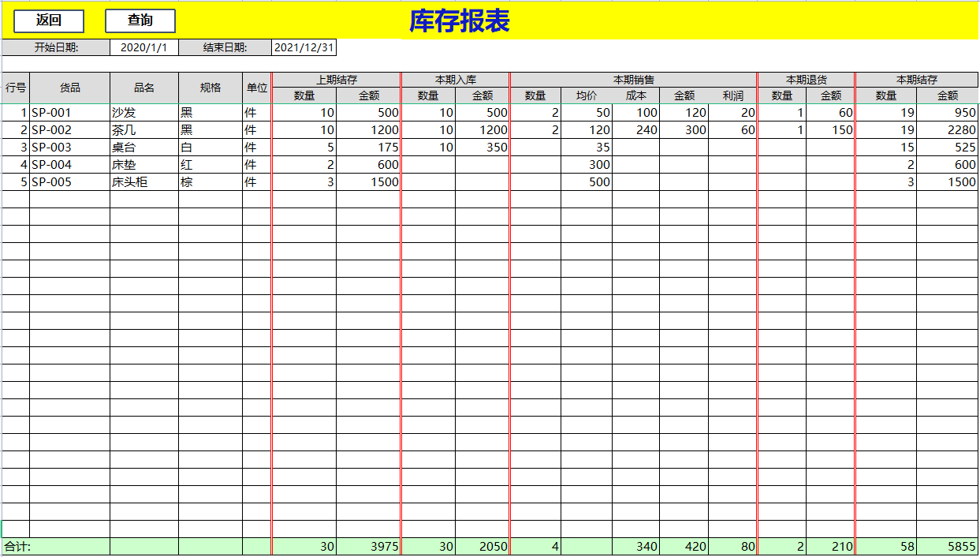This screenshot has width=980, height=557.
Task: Click SP-003 ending balance amount 525
Action: coord(948,148)
